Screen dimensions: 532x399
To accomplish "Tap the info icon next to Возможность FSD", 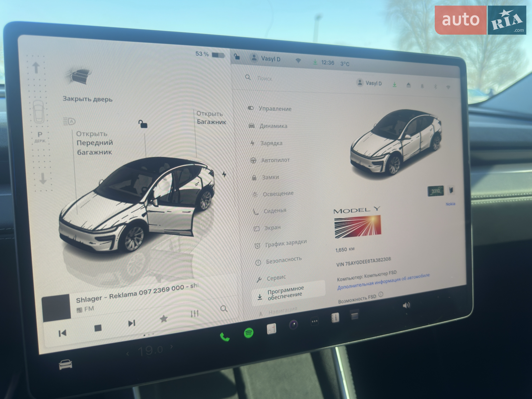I will pyautogui.click(x=381, y=294).
